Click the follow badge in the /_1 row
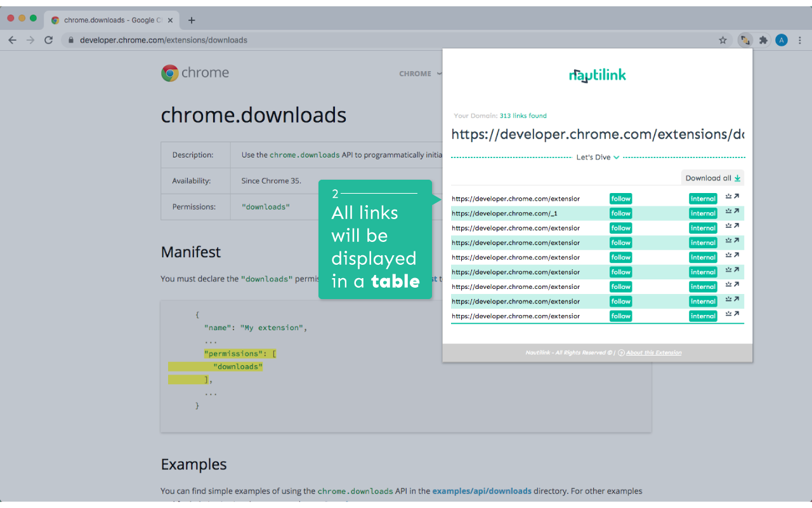Screen dimensions: 812x508 point(621,213)
